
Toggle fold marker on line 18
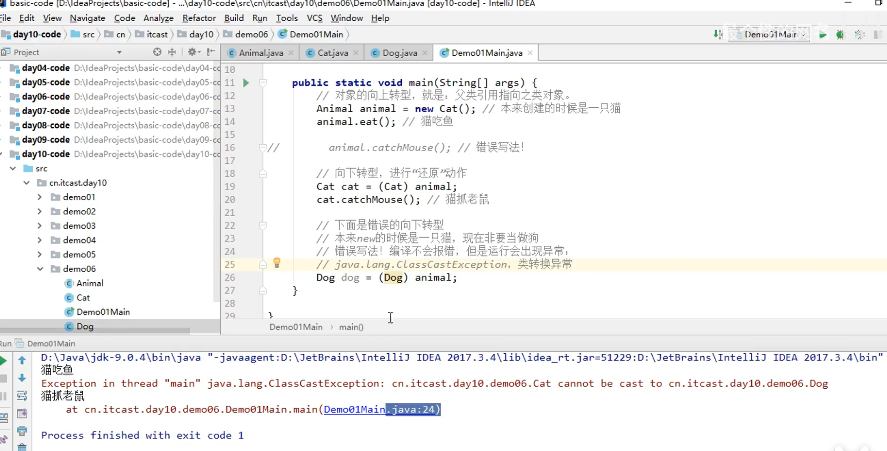[x=263, y=174]
